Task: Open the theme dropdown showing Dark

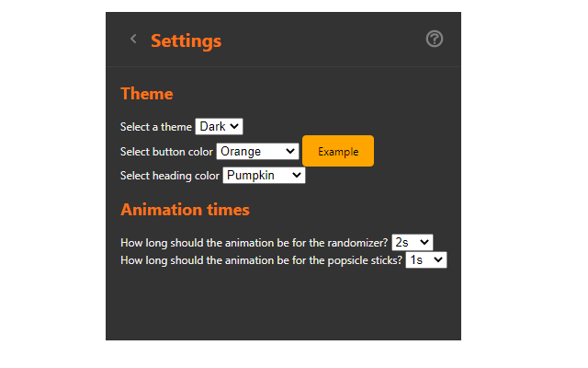Action: (x=219, y=126)
